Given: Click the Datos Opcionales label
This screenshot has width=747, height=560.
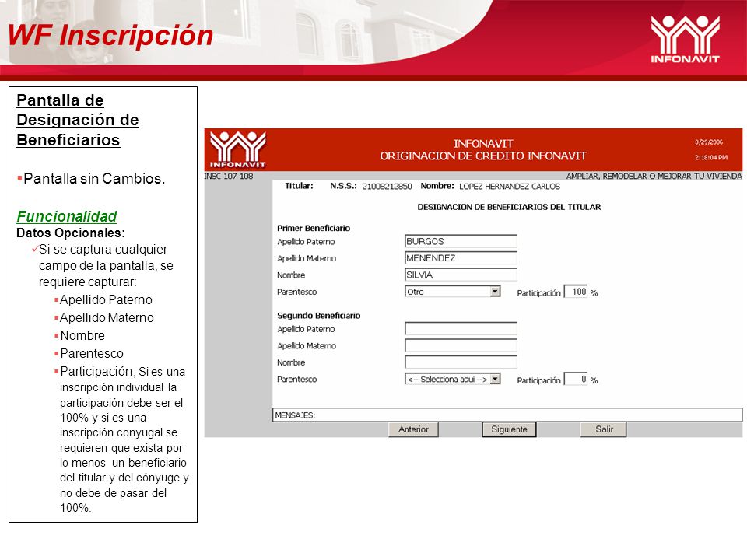Looking at the screenshot, I should pos(71,233).
